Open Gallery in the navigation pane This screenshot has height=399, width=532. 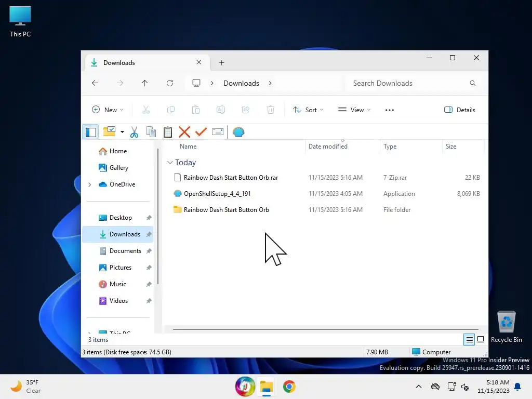pyautogui.click(x=119, y=168)
